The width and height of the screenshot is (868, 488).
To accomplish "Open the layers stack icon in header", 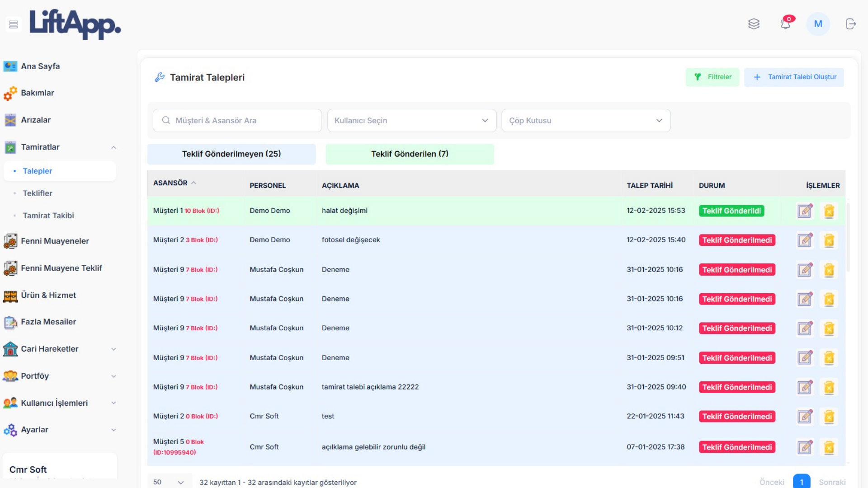I will pyautogui.click(x=754, y=24).
